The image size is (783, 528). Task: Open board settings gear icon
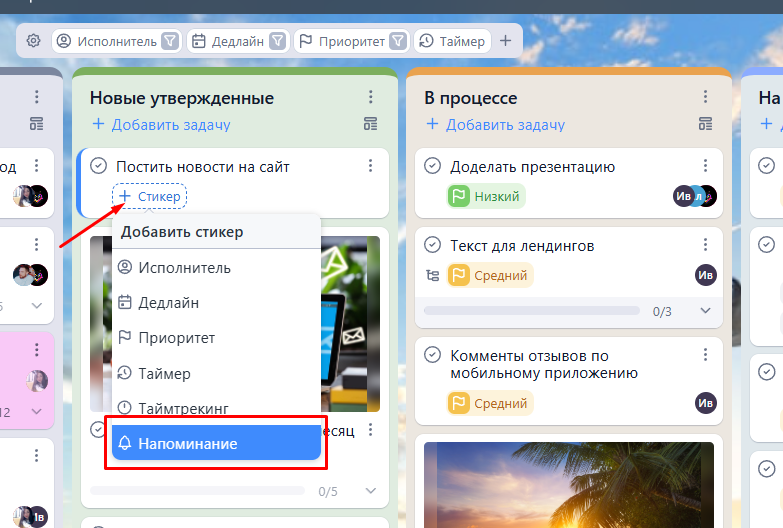(x=33, y=40)
